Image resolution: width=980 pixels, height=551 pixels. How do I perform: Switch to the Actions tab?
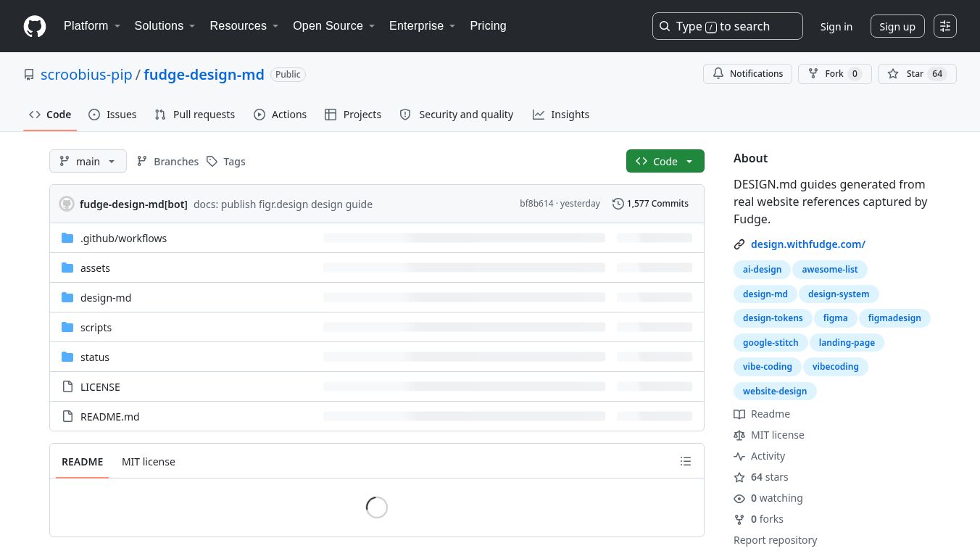[x=281, y=115]
